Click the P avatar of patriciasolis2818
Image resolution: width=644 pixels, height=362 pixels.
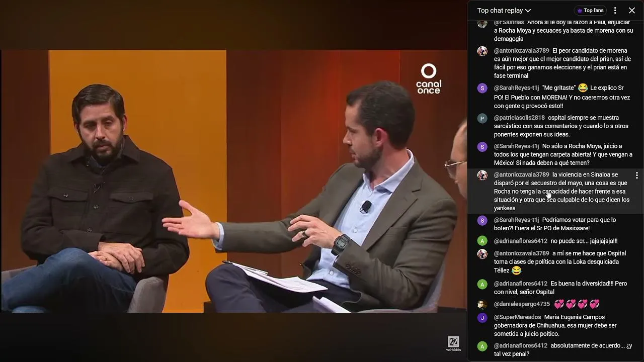tap(482, 119)
